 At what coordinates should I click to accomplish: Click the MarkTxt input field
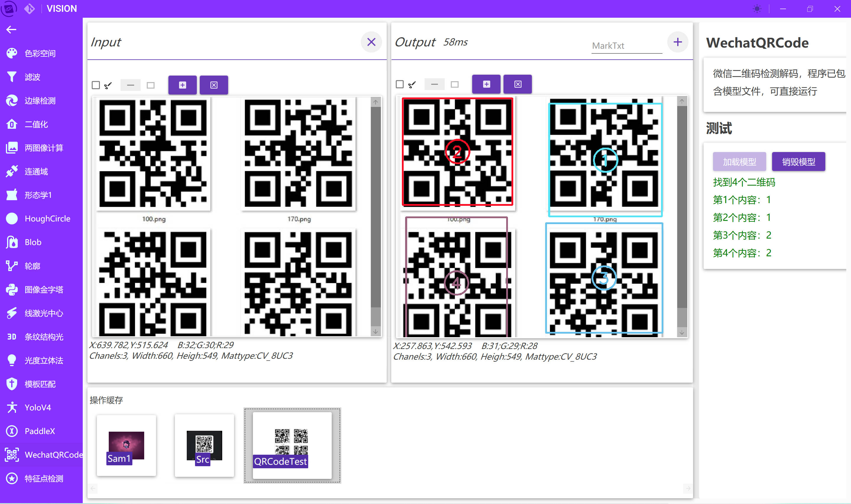[x=626, y=46]
